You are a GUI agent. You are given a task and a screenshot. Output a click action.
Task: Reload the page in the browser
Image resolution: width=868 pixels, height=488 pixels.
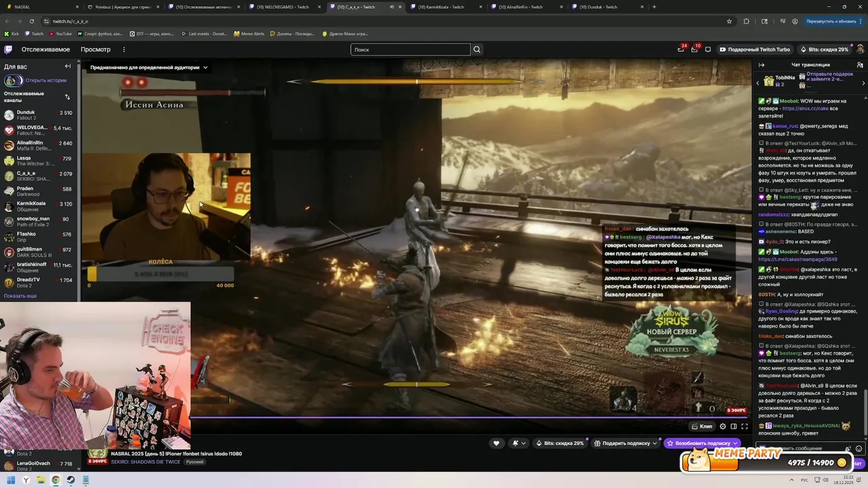tap(31, 21)
